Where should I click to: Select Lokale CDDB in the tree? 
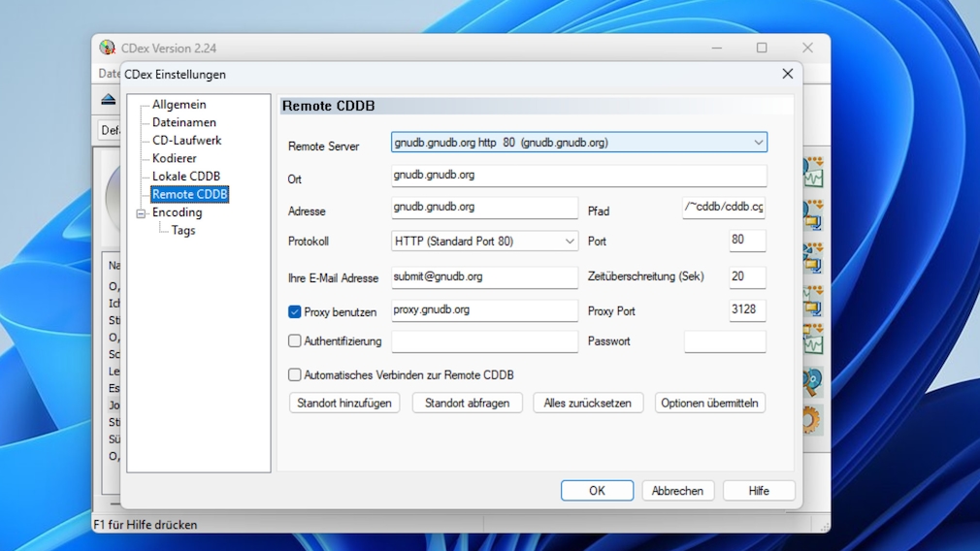click(185, 177)
